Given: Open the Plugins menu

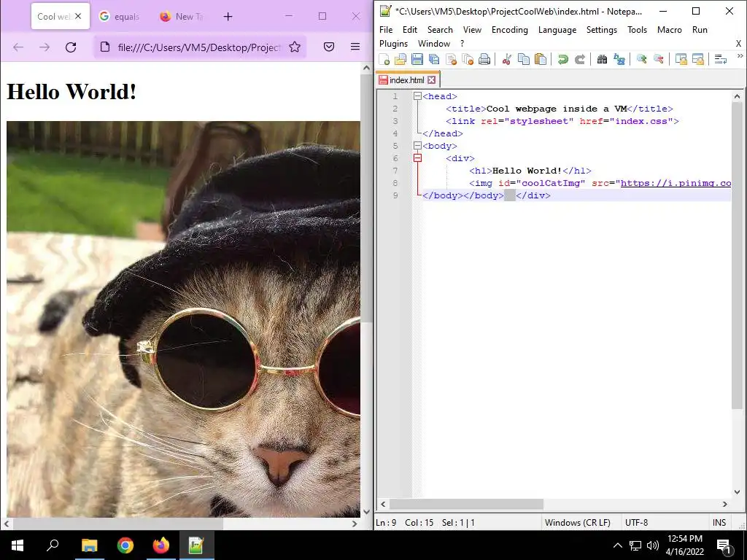Looking at the screenshot, I should pyautogui.click(x=393, y=44).
